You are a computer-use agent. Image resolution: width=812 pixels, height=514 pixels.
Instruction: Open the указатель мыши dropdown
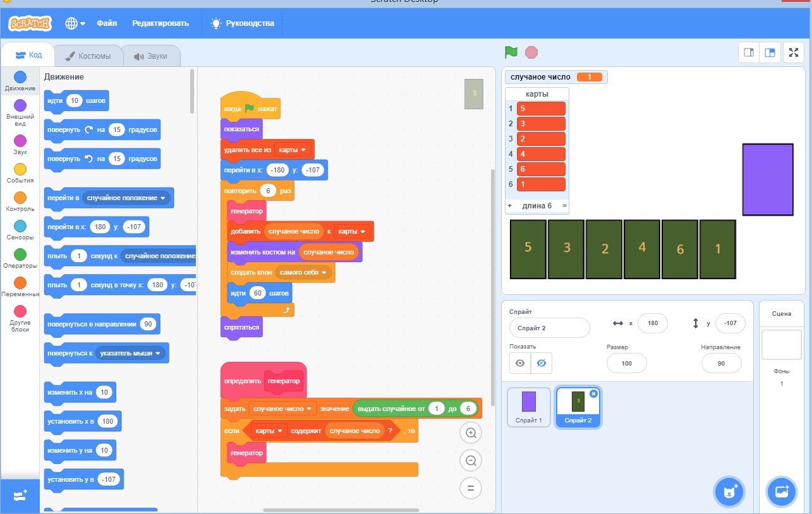click(158, 353)
